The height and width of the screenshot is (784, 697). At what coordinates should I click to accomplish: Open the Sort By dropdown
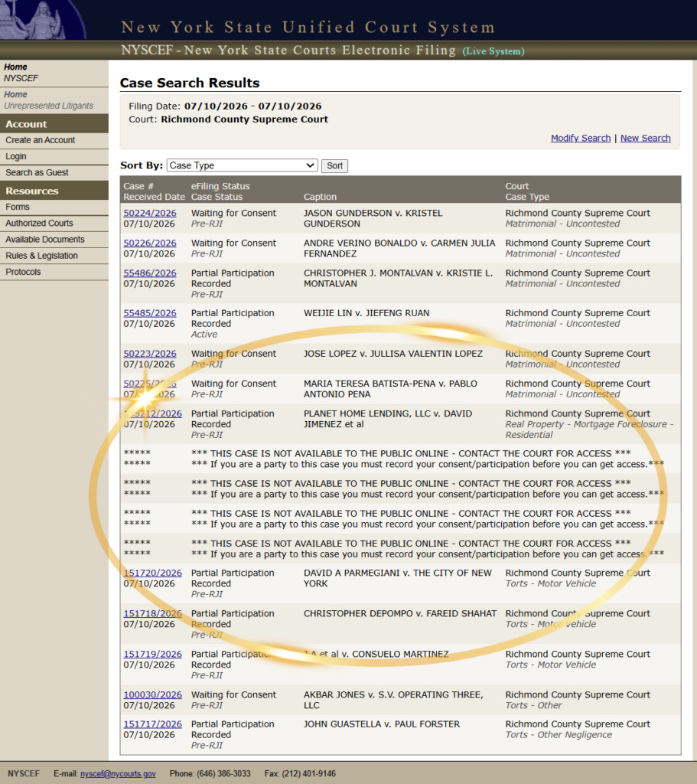243,165
